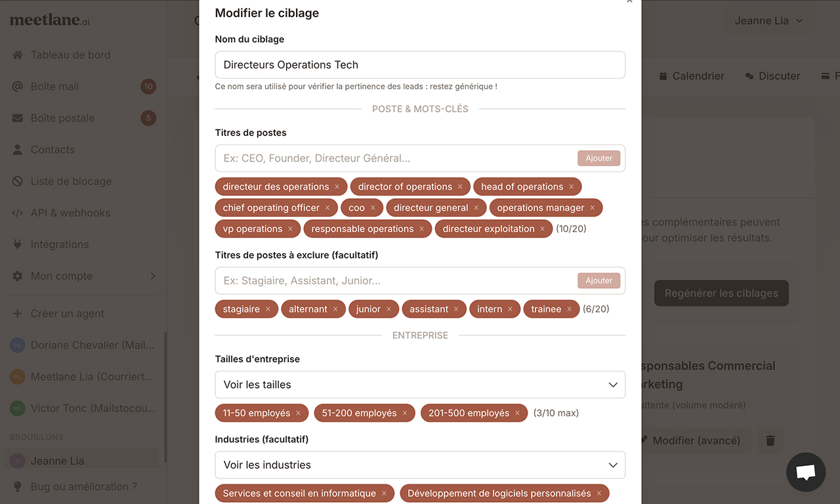The height and width of the screenshot is (504, 840).
Task: Open the chat bubble widget
Action: (x=805, y=472)
